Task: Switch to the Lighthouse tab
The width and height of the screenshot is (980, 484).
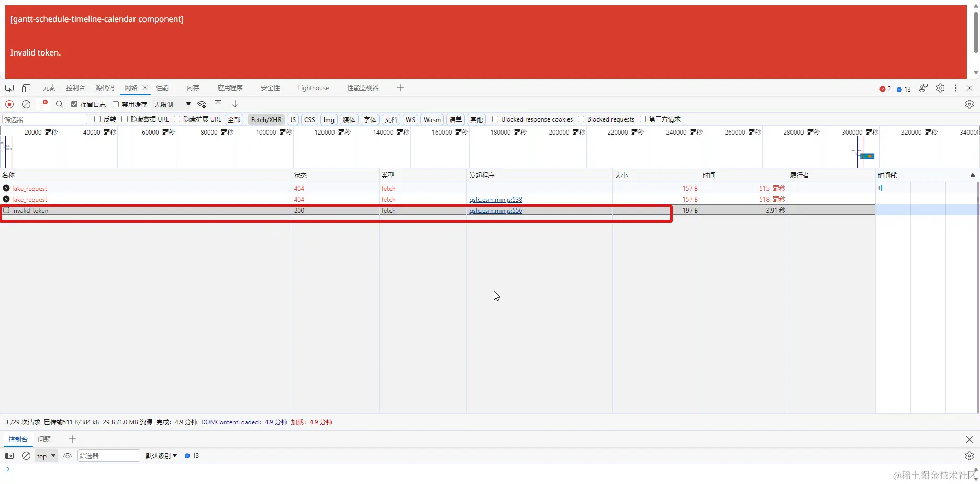Action: click(314, 88)
